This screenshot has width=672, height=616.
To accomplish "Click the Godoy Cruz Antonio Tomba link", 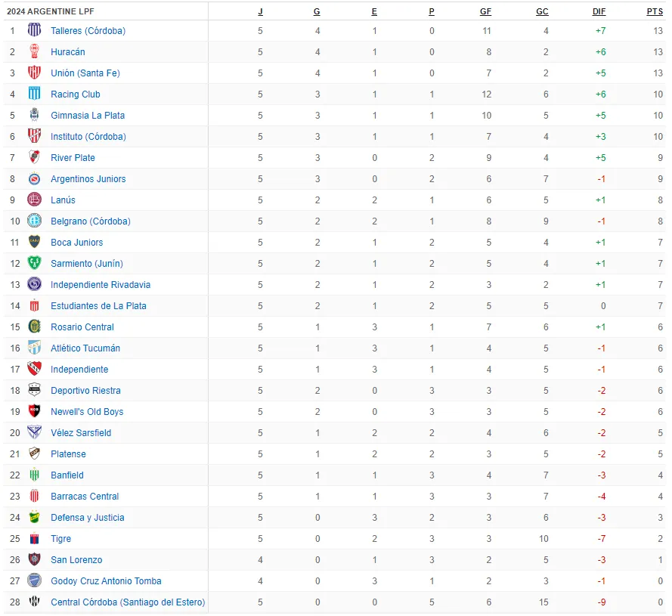I will tap(106, 581).
